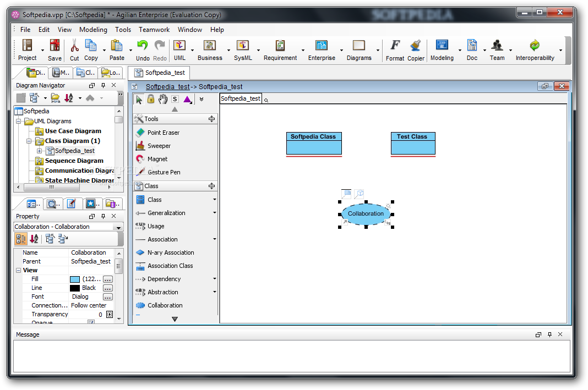Paste with the clipboard Paste icon
The image size is (588, 390).
pyautogui.click(x=117, y=50)
